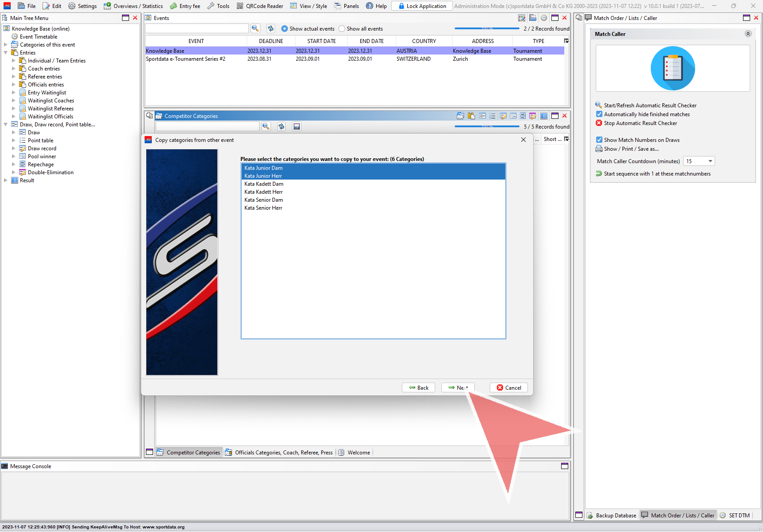Click the save icon in Competitor Categories
The width and height of the screenshot is (763, 532).
(x=297, y=126)
